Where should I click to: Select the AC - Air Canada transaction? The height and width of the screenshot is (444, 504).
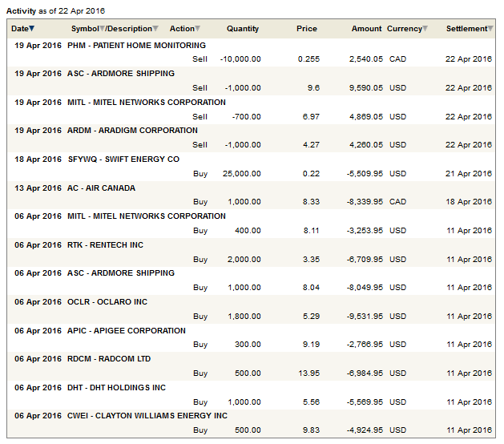[x=101, y=188]
